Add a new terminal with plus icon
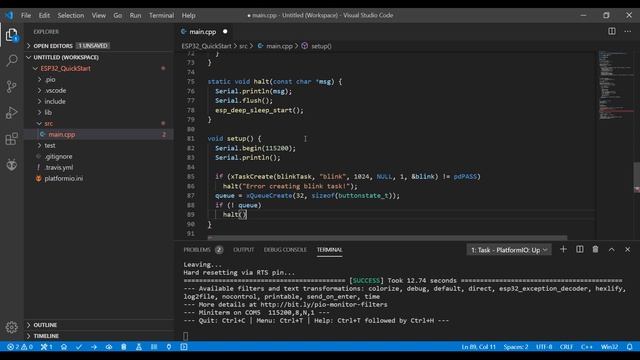The height and width of the screenshot is (360, 640). click(563, 249)
